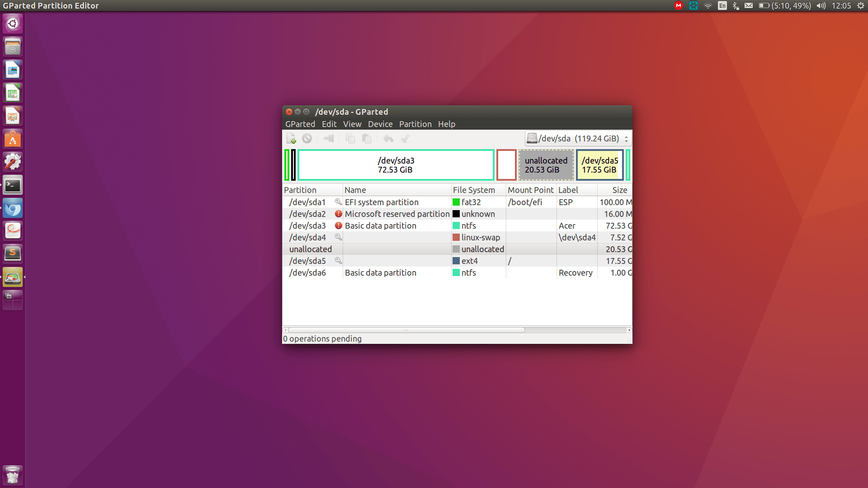This screenshot has height=488, width=868.
Task: Click the Apply all operations icon
Action: [x=404, y=138]
